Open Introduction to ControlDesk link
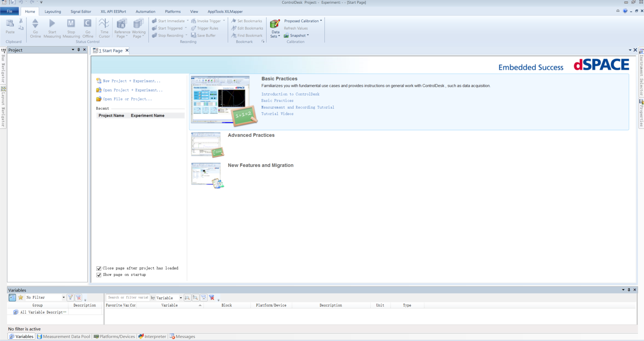This screenshot has width=644, height=341. click(290, 94)
